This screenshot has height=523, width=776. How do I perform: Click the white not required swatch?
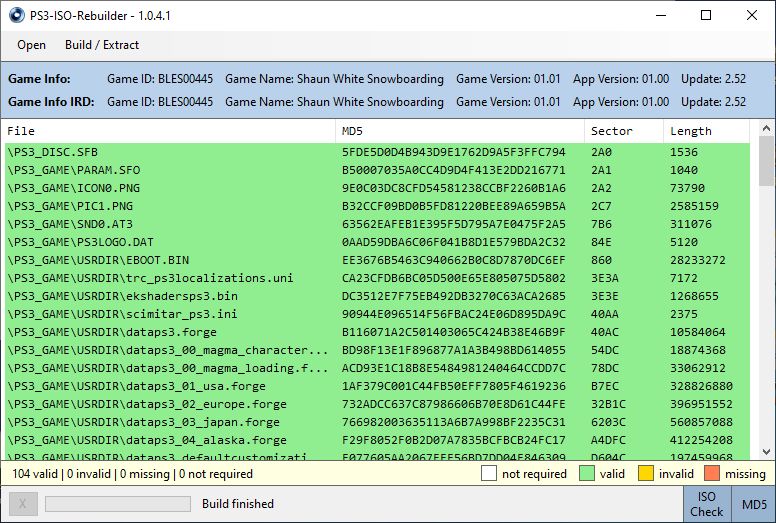coord(491,474)
